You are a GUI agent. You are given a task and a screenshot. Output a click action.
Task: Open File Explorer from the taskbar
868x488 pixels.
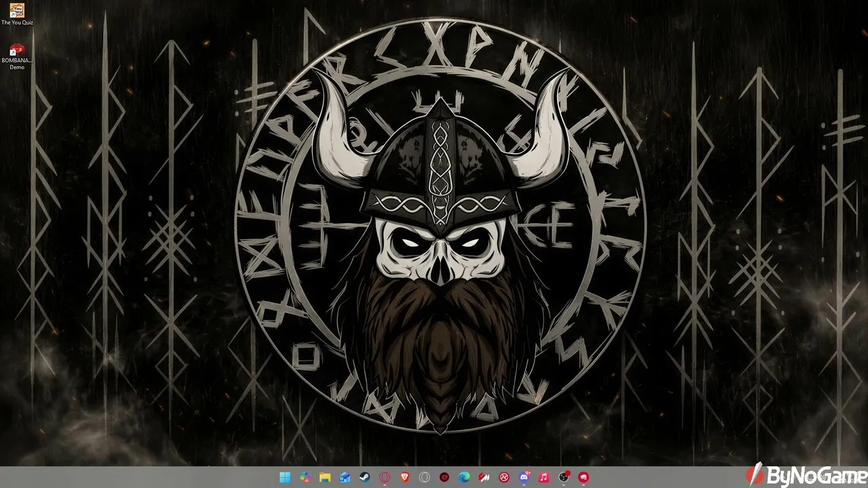pos(325,477)
